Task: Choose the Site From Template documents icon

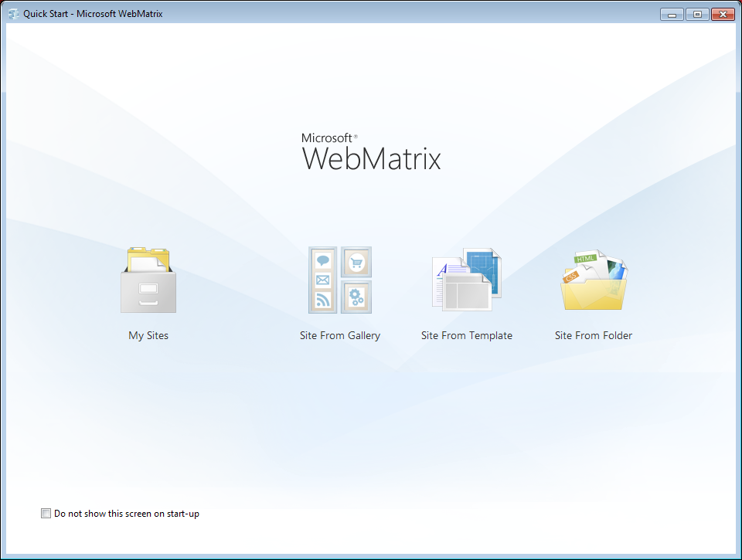Action: 467,280
